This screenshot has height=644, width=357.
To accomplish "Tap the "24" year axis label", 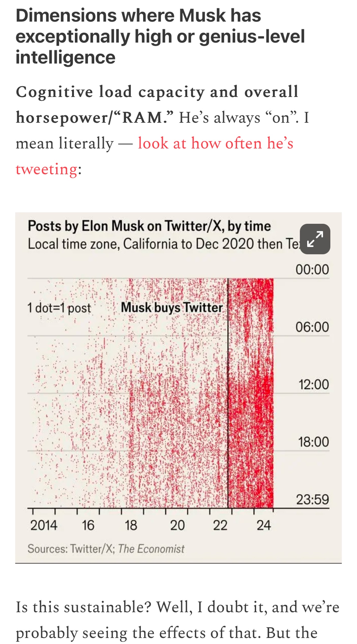I will [x=264, y=526].
